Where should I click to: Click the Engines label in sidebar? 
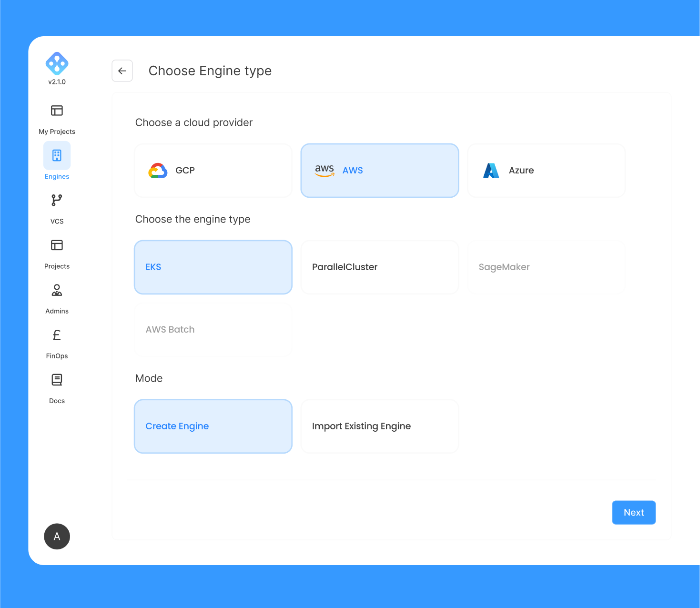[57, 176]
